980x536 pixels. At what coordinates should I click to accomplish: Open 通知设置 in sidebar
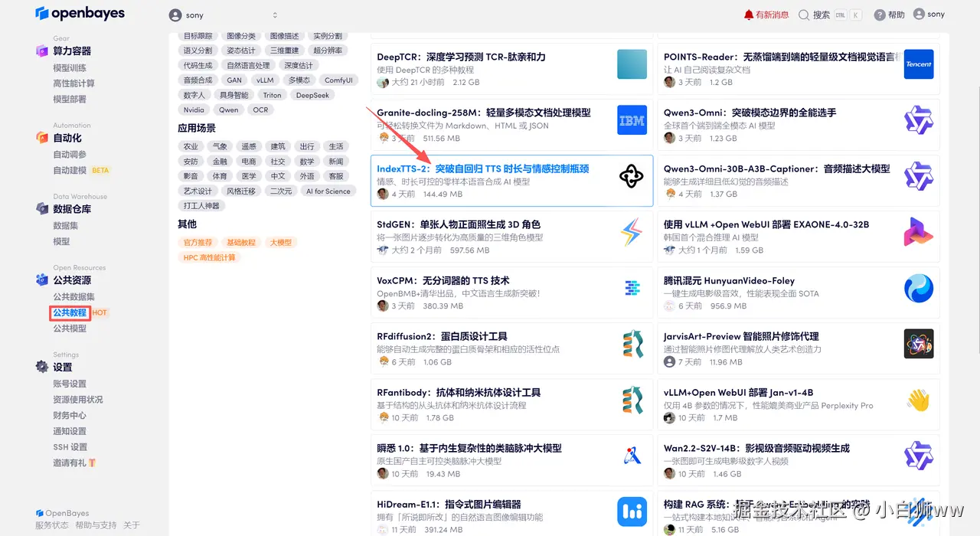pos(70,431)
